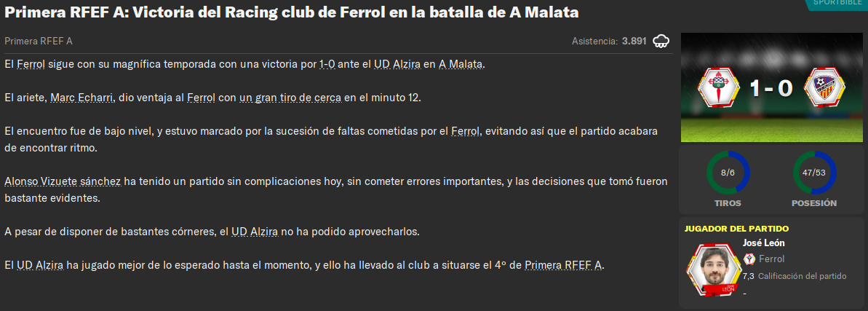Click the SPORTBIBLE source tag
Screen dimensions: 868x311
837,4
